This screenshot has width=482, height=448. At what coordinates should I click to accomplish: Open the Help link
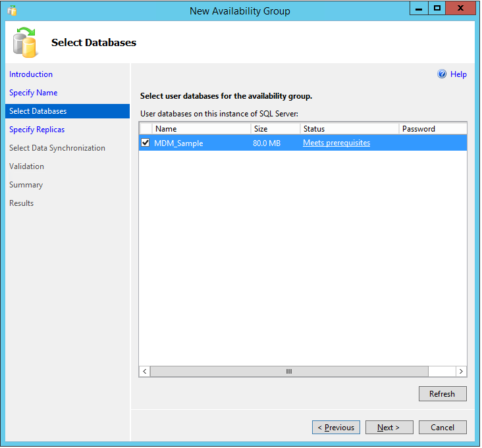click(458, 74)
